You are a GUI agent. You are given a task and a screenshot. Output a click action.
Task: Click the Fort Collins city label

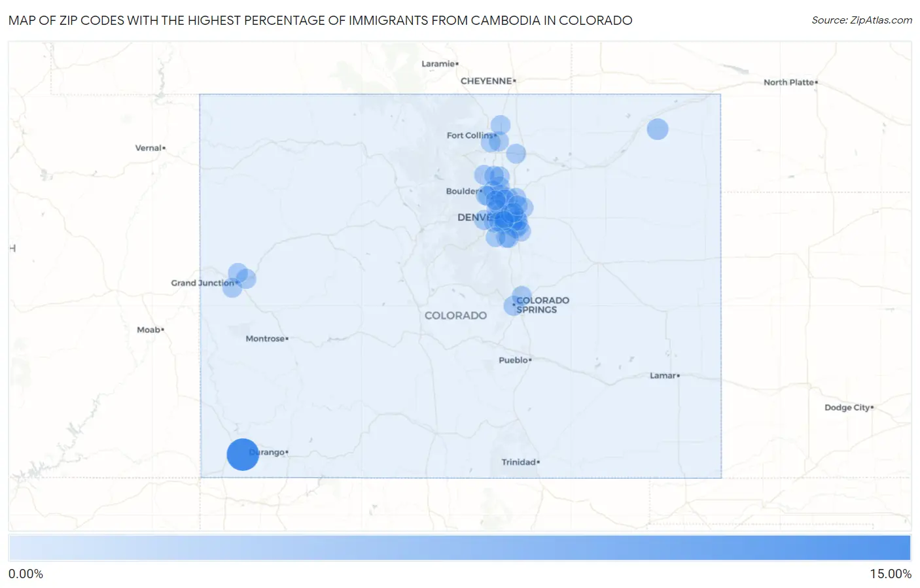(x=470, y=135)
